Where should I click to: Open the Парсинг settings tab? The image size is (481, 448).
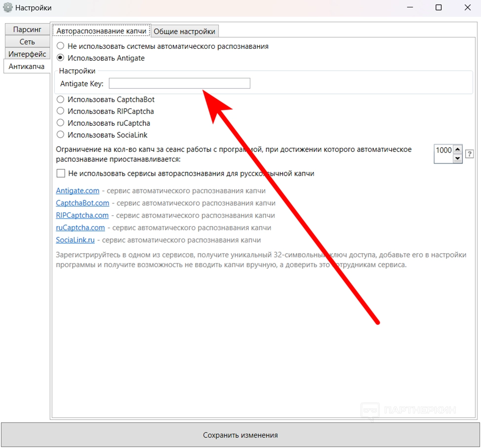[27, 30]
